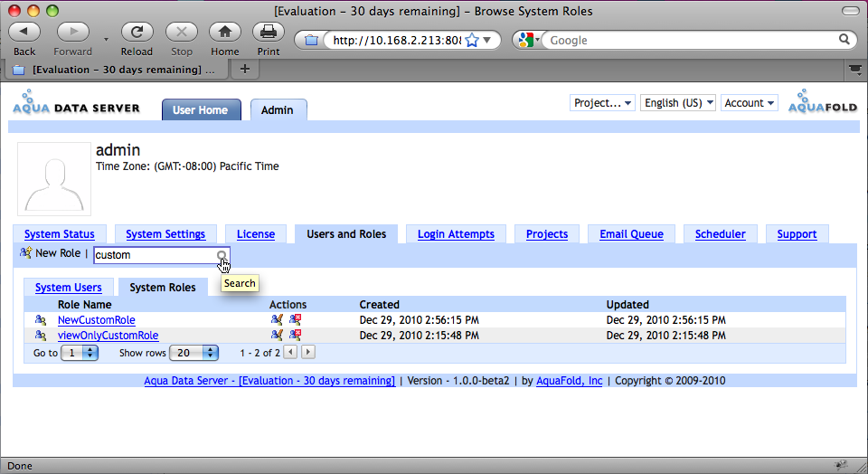Edit the viewOnlyCustomRole via action icon
Screen dimensions: 868x474
[277, 335]
